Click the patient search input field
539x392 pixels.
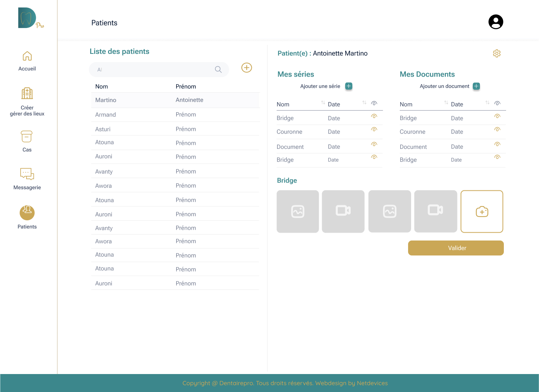[153, 70]
